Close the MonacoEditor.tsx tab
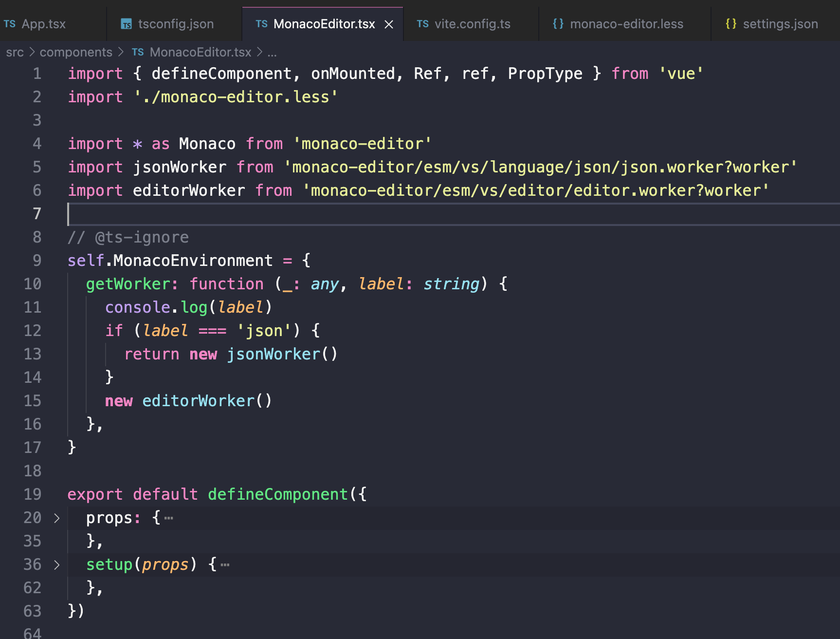Viewport: 840px width, 639px height. (388, 23)
